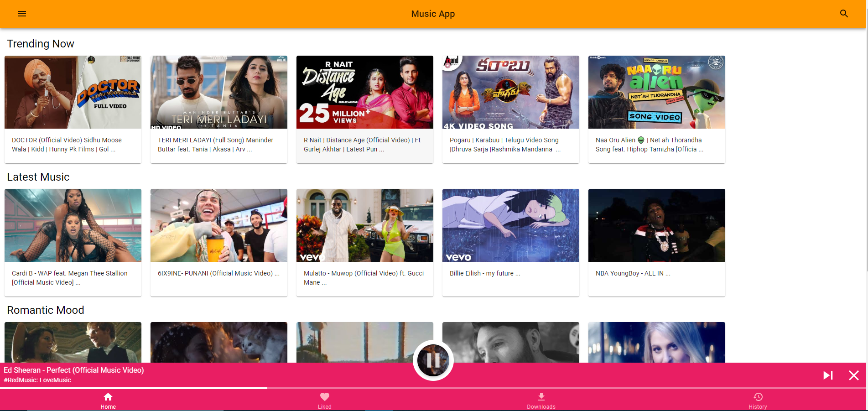Open R Nait Distance Age thumbnail
868x411 pixels.
pyautogui.click(x=365, y=92)
